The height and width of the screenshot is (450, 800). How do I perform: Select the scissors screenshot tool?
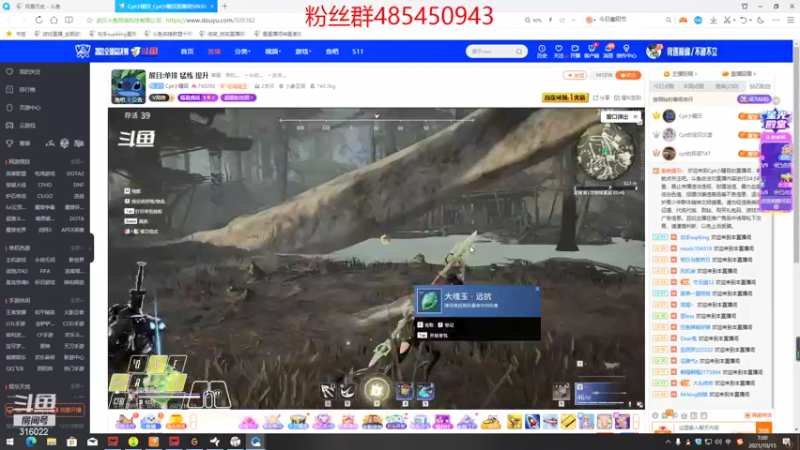727,20
